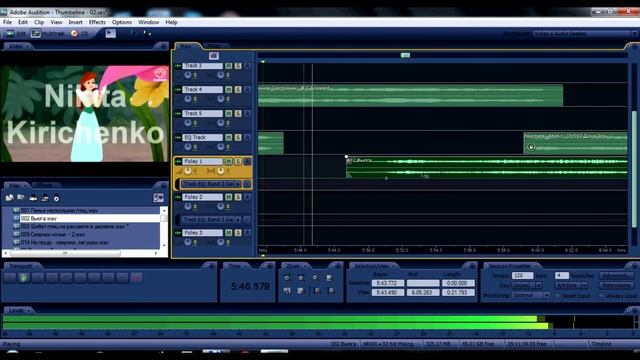This screenshot has height=360, width=640.
Task: Arm Foley 1 for recording
Action: pos(247,162)
